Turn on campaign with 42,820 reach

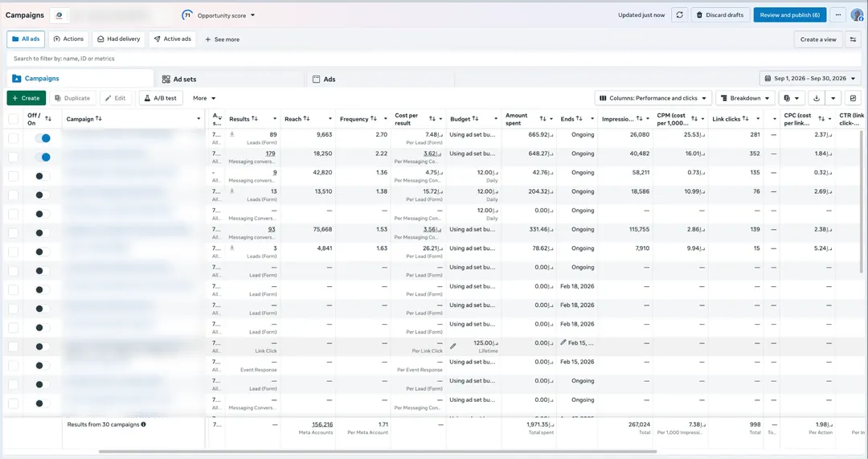coord(43,176)
